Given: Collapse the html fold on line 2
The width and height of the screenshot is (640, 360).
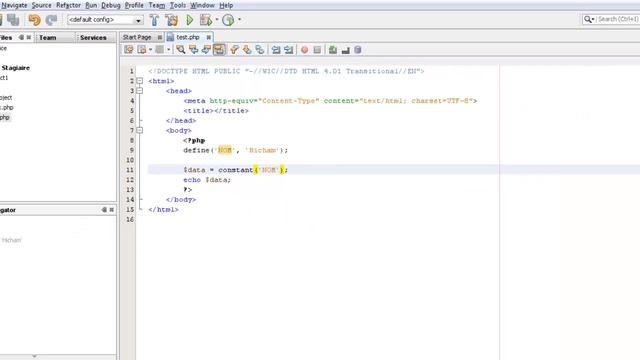Looking at the screenshot, I should 140,81.
